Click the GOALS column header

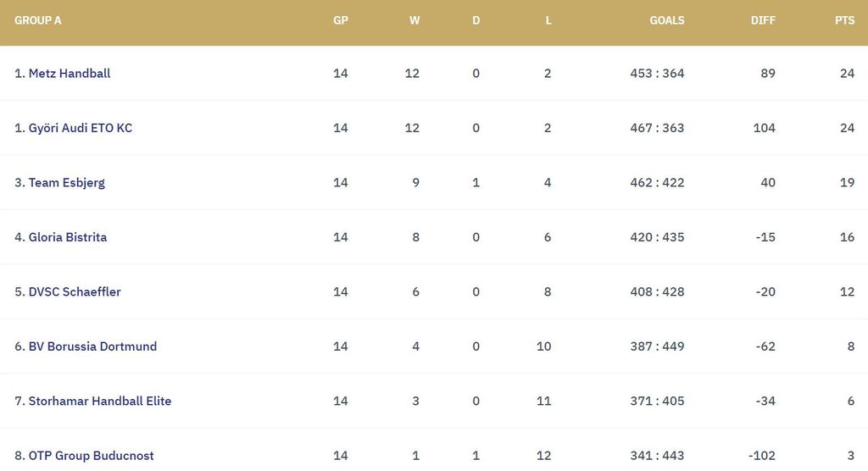pyautogui.click(x=666, y=20)
